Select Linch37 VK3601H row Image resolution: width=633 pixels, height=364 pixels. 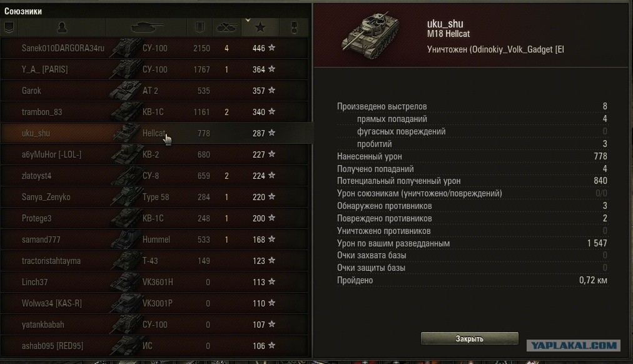(x=154, y=282)
